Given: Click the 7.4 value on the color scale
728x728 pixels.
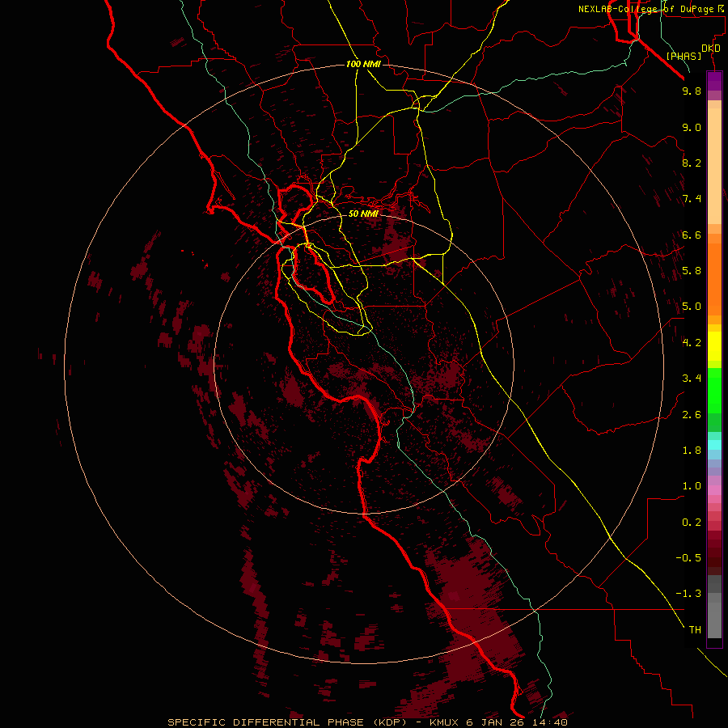Looking at the screenshot, I should coord(692,199).
